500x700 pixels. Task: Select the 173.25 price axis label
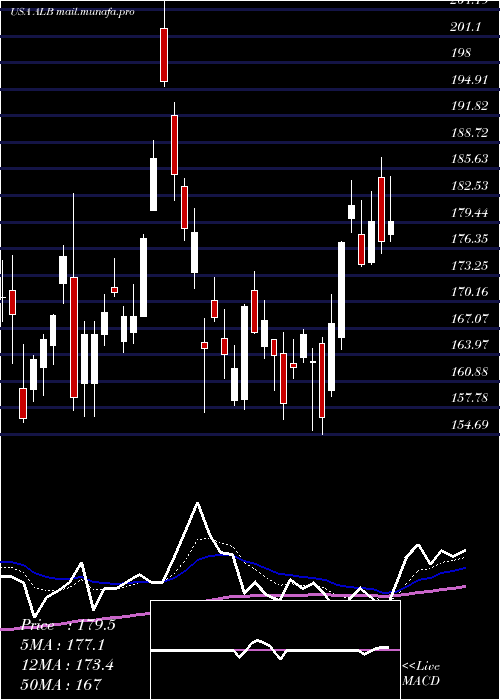[470, 266]
